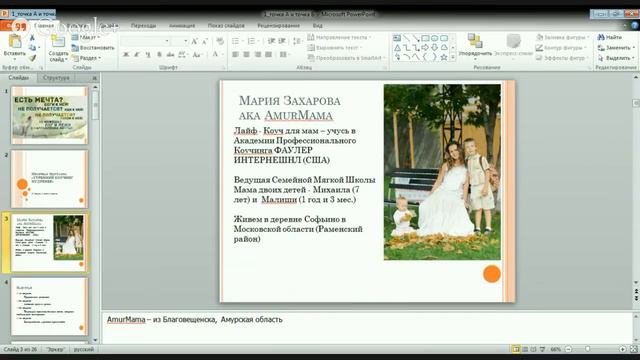The width and height of the screenshot is (640, 360).
Task: Click the language indicator 'русский' in status bar
Action: tap(84, 349)
